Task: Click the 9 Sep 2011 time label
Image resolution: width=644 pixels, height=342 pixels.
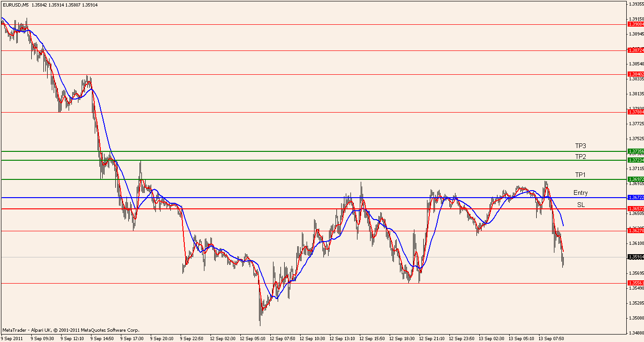Action: 12,338
